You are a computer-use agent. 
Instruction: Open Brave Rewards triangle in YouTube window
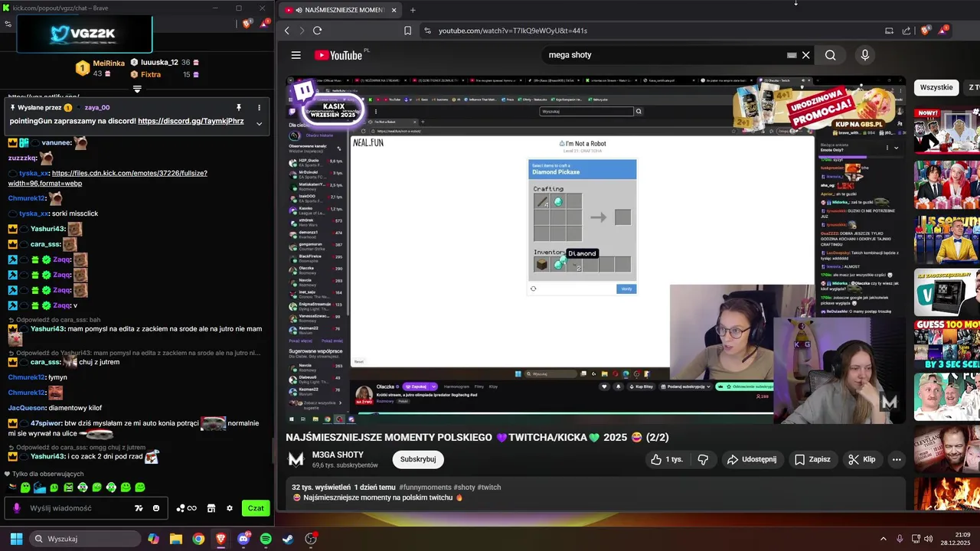pyautogui.click(x=942, y=31)
